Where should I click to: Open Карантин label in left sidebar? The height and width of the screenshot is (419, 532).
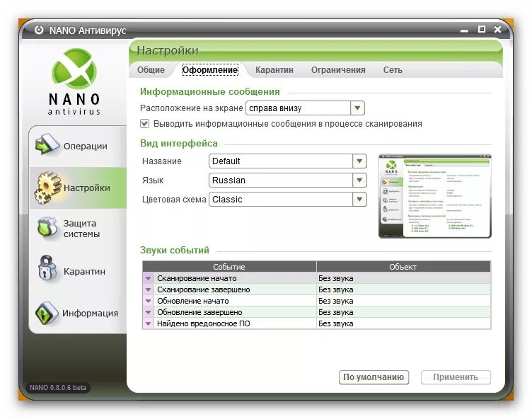click(x=84, y=272)
